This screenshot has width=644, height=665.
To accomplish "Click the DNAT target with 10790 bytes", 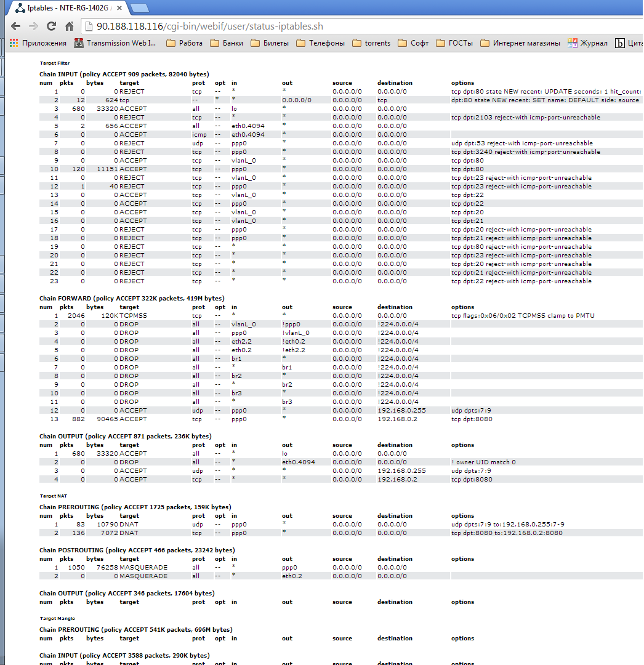I will coord(129,525).
